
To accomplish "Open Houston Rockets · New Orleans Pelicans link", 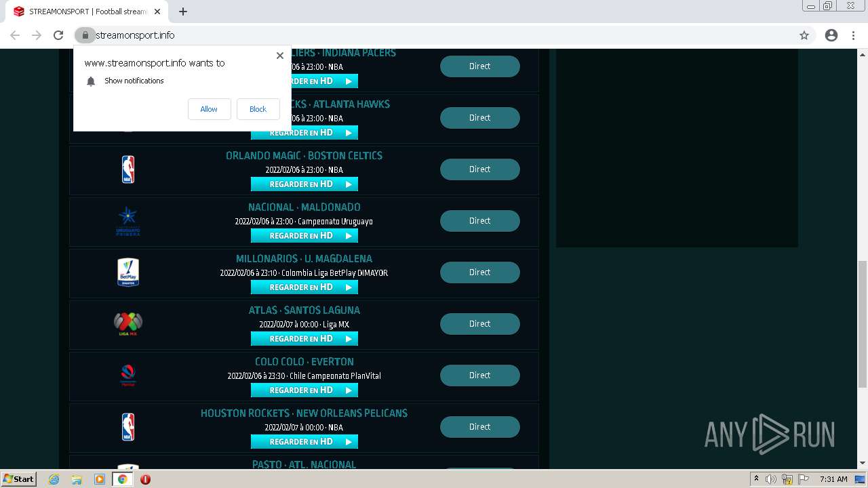I will coord(304,413).
